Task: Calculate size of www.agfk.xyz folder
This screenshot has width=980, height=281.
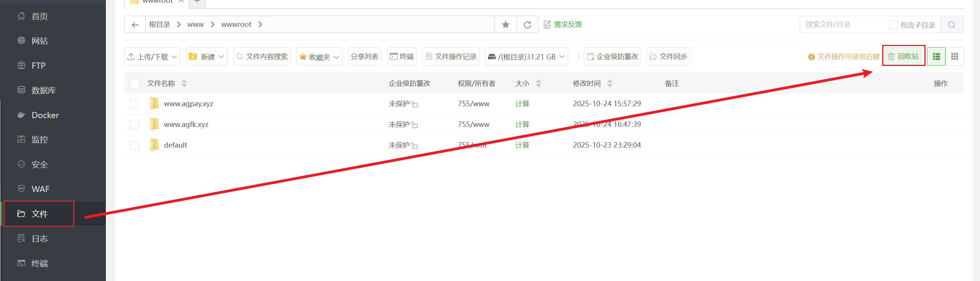Action: [522, 125]
